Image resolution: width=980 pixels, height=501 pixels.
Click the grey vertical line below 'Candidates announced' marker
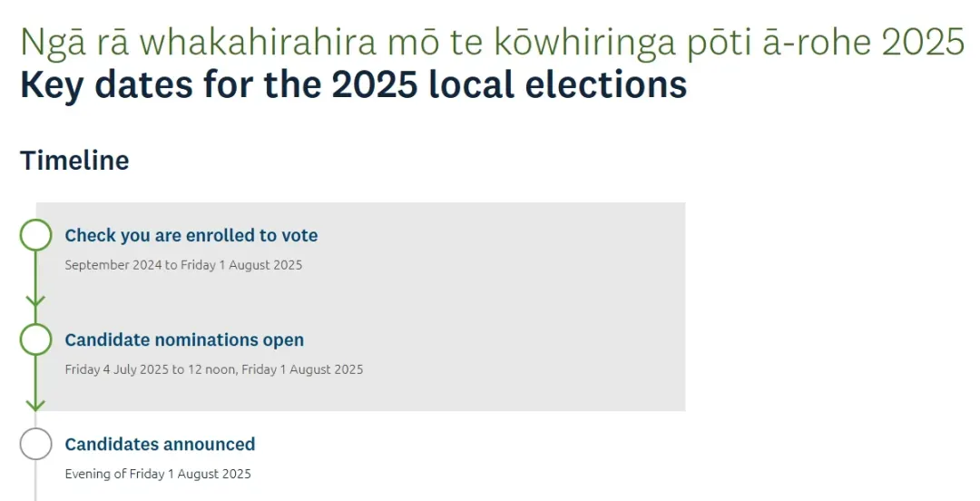coord(35,480)
